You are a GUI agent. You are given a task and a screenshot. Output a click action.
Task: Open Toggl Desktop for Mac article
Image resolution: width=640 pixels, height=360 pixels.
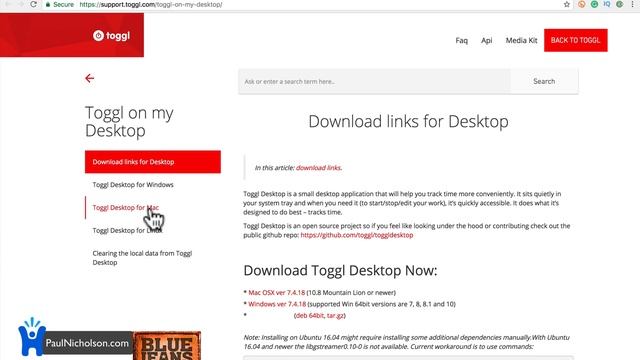pos(126,207)
